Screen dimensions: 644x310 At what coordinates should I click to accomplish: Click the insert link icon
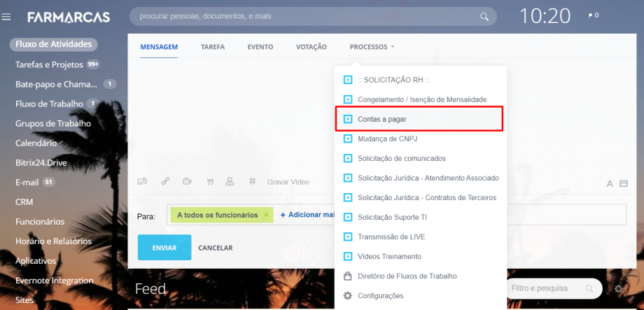point(165,182)
